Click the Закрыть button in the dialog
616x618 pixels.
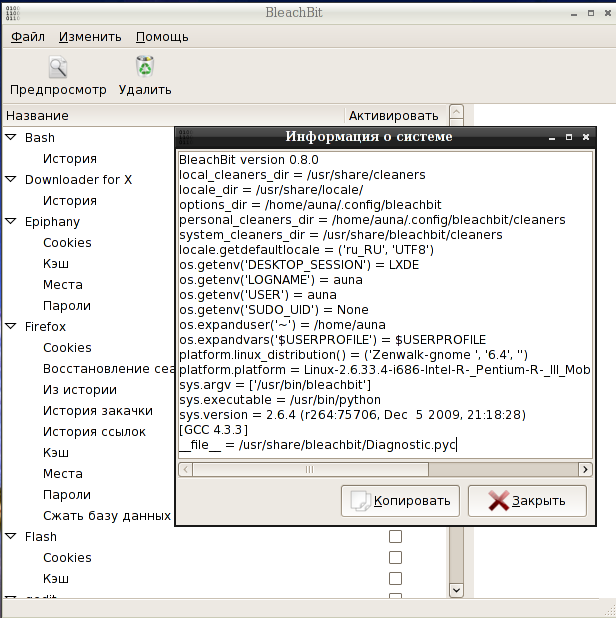pos(527,501)
